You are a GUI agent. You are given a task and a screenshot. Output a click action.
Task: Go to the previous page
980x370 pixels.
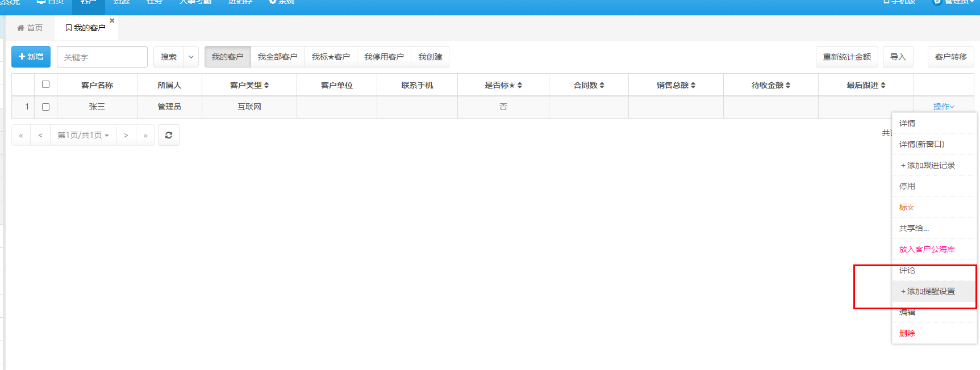point(40,135)
